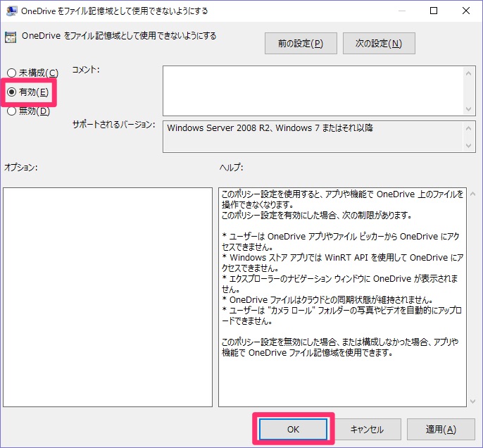This screenshot has height=448, width=483.
Task: Click the help line about WinRT API
Action: (342, 263)
